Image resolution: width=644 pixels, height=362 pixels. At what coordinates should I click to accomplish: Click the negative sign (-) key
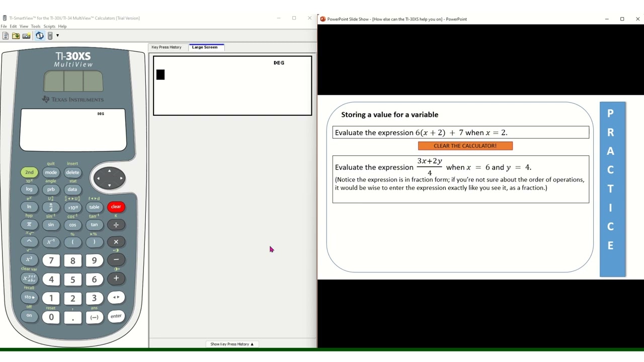94,317
